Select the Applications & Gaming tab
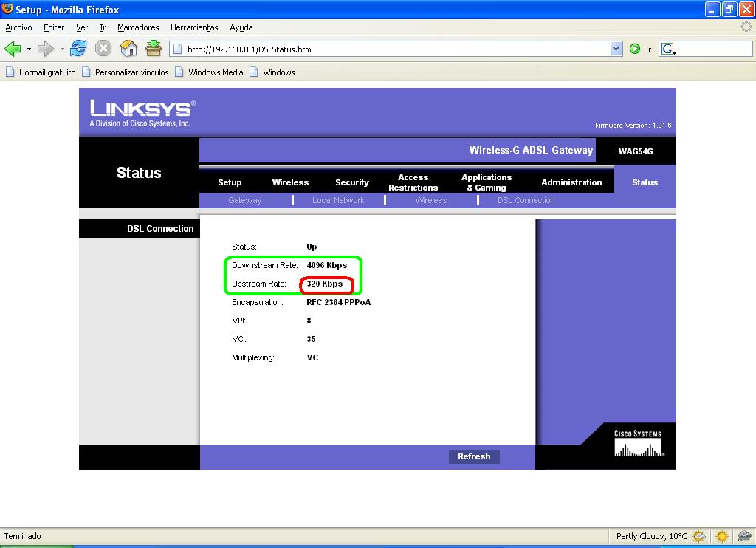The width and height of the screenshot is (756, 548). click(487, 182)
